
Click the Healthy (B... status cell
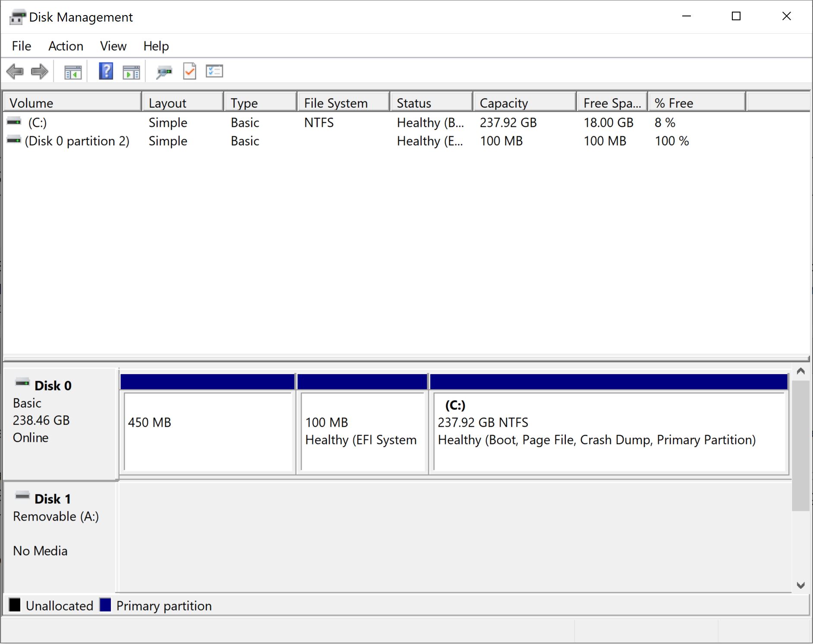[430, 123]
